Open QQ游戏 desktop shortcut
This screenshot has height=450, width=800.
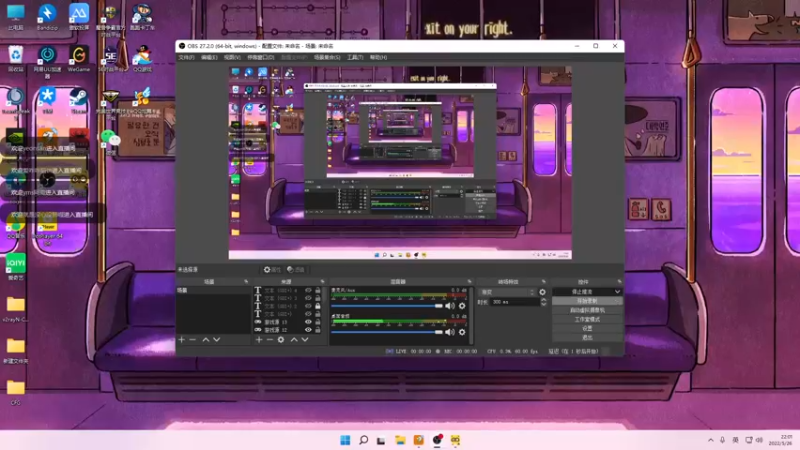pos(142,59)
